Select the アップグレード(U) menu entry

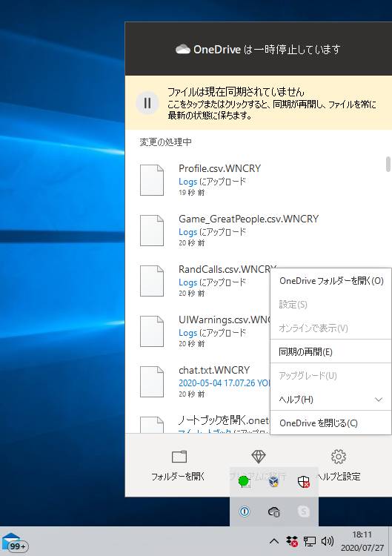coord(330,376)
